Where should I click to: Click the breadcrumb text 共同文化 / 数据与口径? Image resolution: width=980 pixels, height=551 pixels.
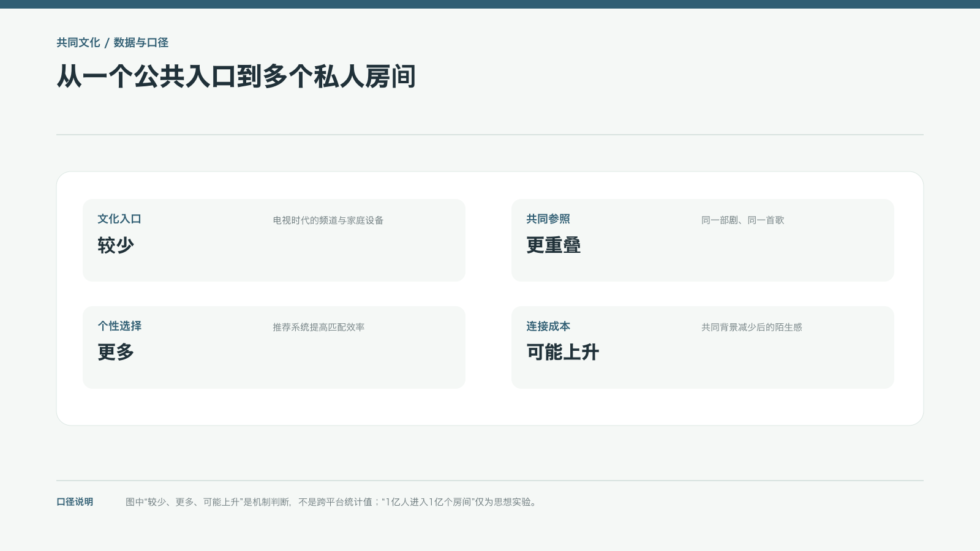coord(112,42)
